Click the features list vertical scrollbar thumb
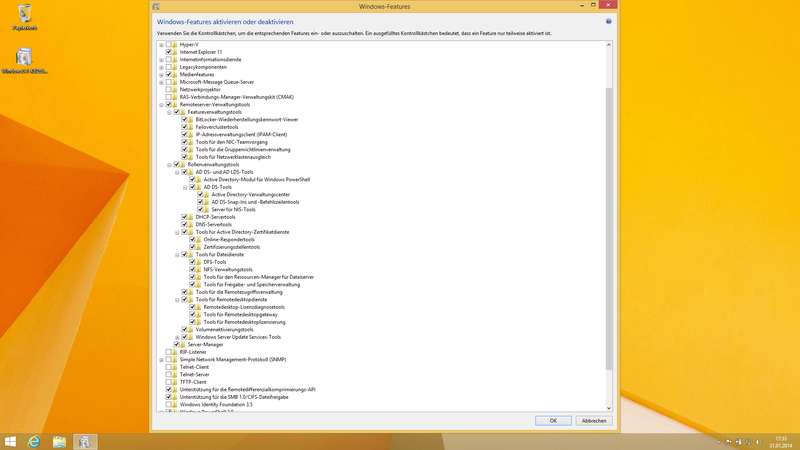 pos(608,229)
